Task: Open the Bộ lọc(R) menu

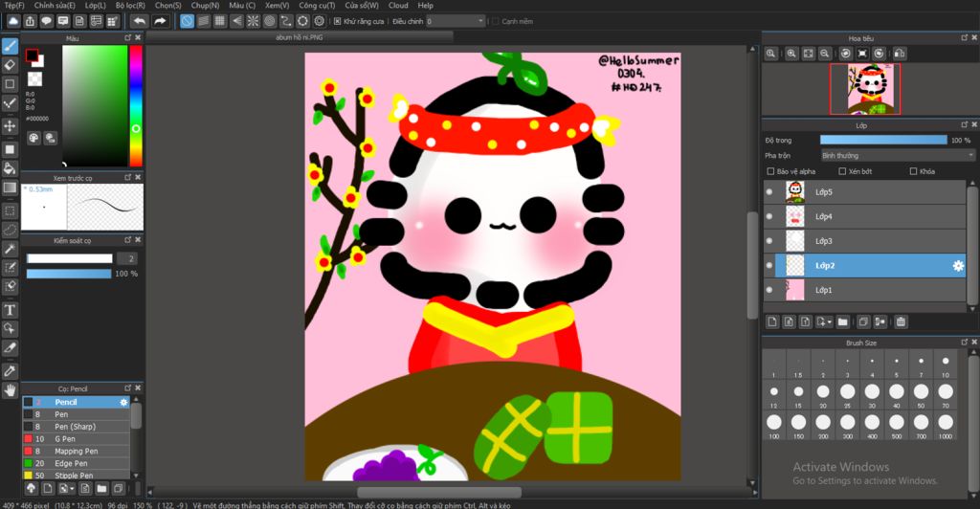Action: pyautogui.click(x=130, y=5)
